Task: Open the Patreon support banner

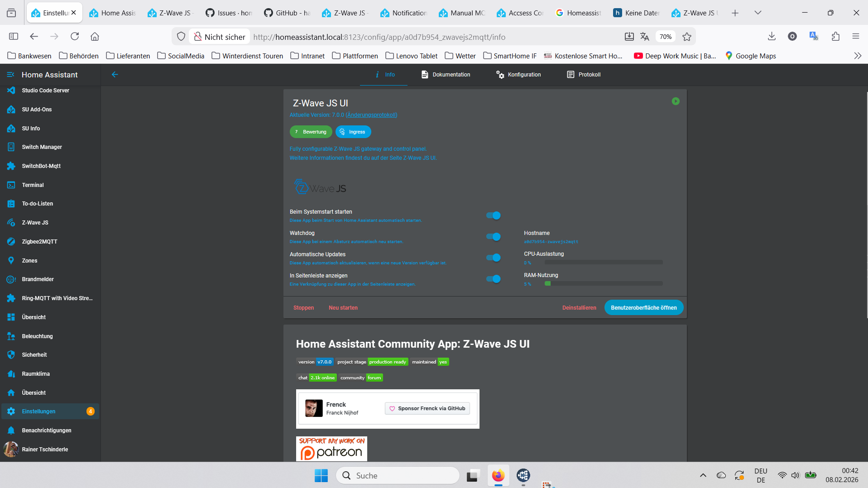Action: click(331, 449)
